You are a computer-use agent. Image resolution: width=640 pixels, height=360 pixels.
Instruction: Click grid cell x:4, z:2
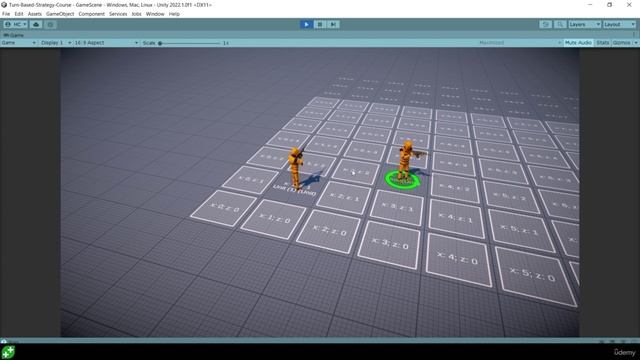tap(455, 188)
